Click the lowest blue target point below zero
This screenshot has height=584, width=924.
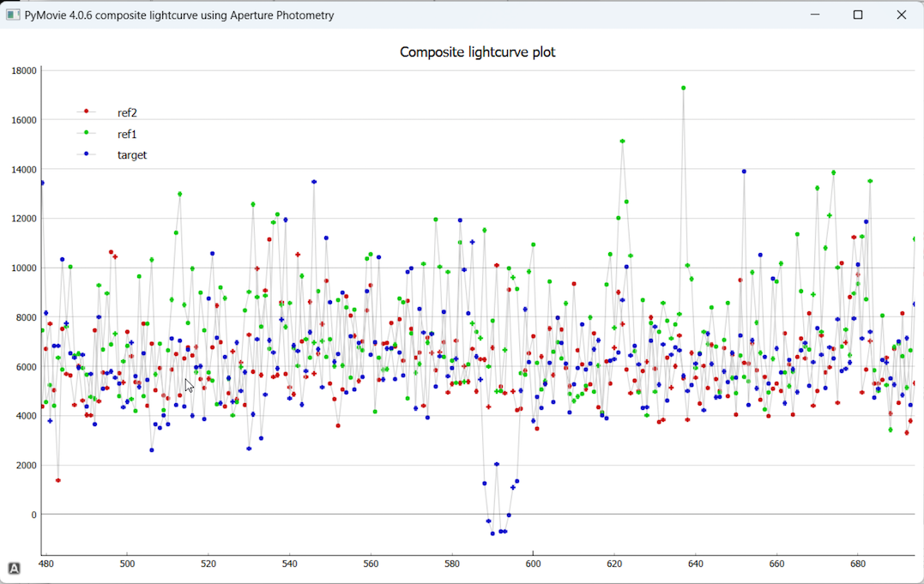coord(492,533)
